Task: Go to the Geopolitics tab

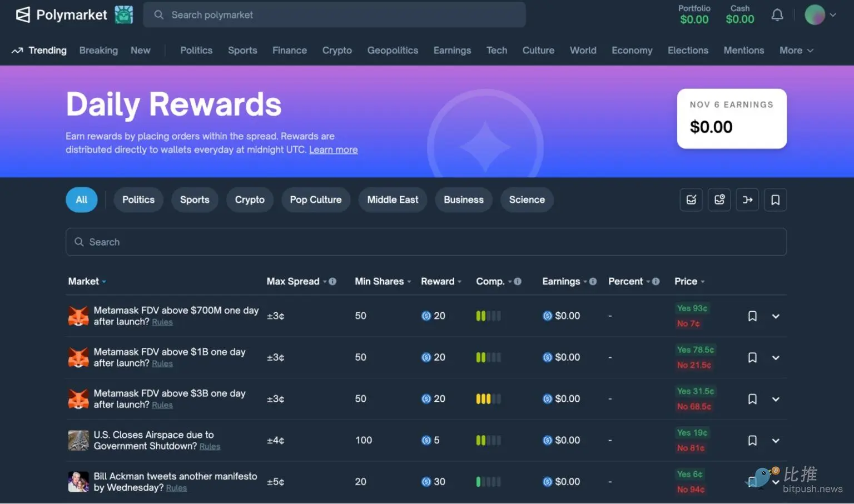Action: click(393, 51)
